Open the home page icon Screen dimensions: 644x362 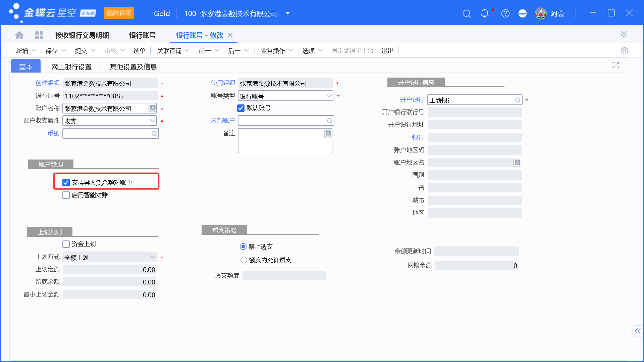pyautogui.click(x=19, y=35)
